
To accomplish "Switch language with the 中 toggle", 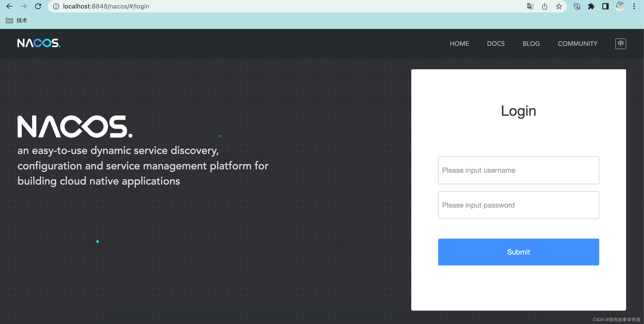I will click(620, 44).
